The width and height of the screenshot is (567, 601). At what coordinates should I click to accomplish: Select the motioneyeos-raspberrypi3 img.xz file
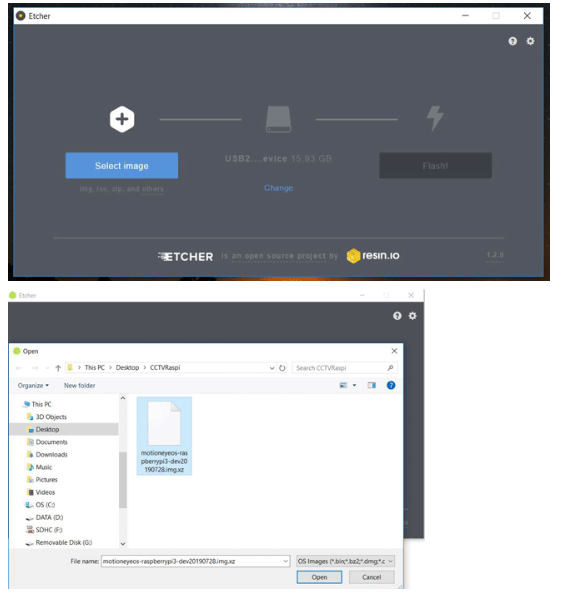pos(164,436)
